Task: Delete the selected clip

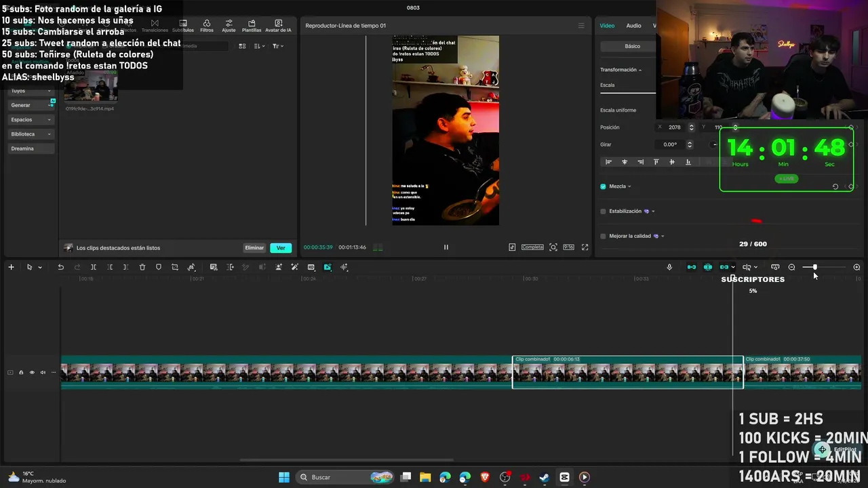Action: pyautogui.click(x=142, y=267)
